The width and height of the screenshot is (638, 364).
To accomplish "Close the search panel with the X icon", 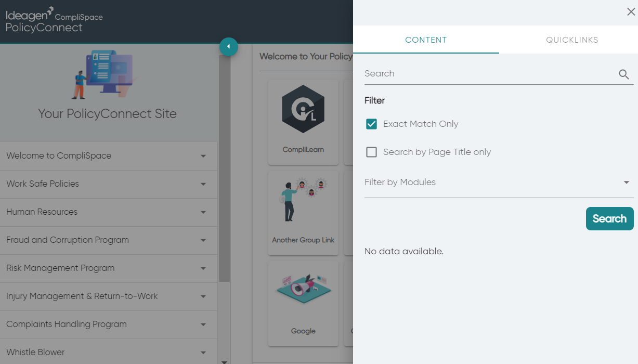I will 631,12.
